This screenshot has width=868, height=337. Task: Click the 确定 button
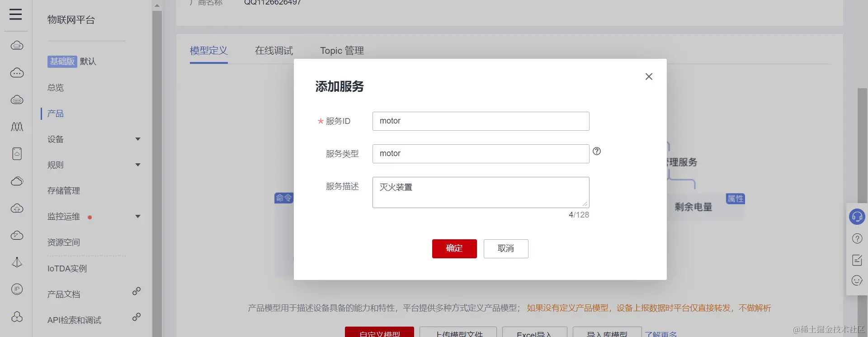[x=454, y=248]
